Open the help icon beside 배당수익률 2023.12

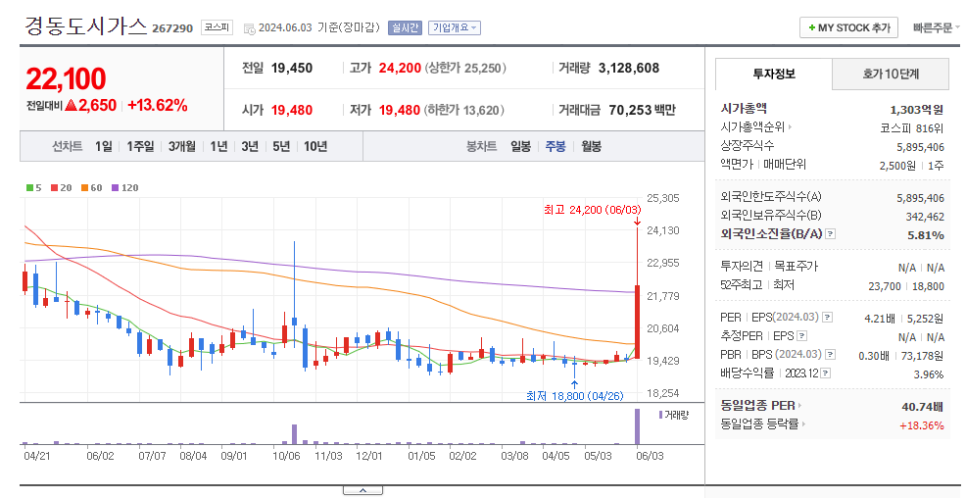825,374
